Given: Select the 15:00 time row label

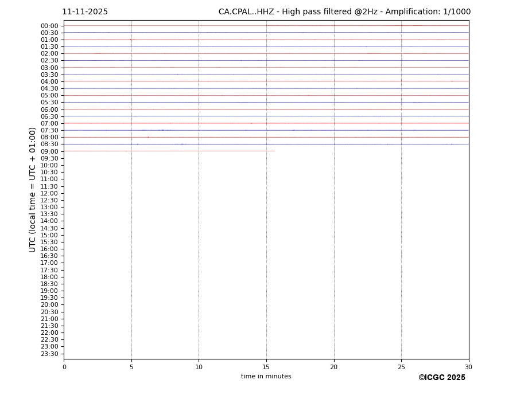Looking at the screenshot, I should [49, 235].
